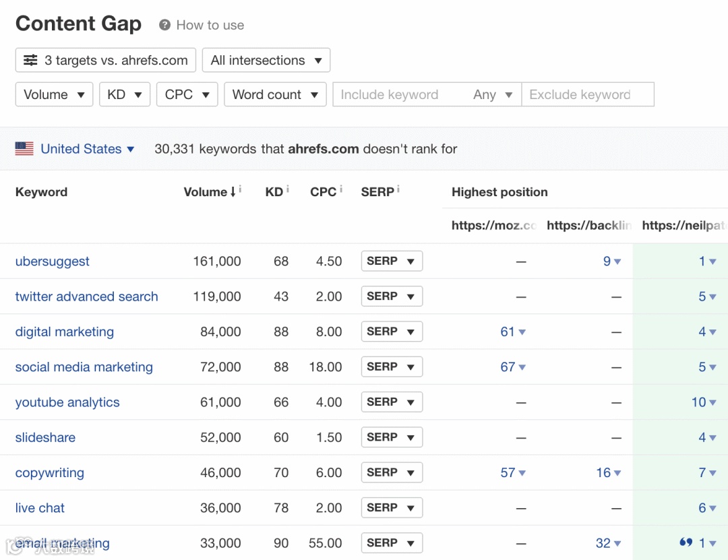This screenshot has width=728, height=560.
Task: Click the featured snippet quote icon
Action: pos(686,542)
